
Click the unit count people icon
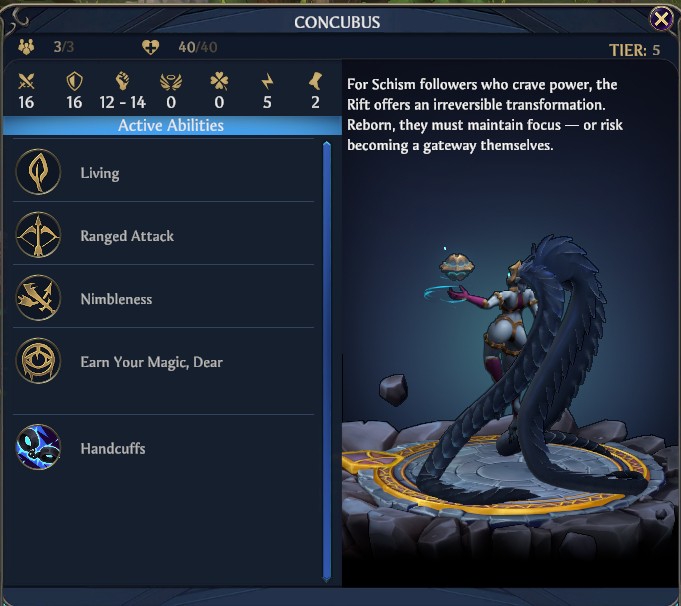(26, 46)
